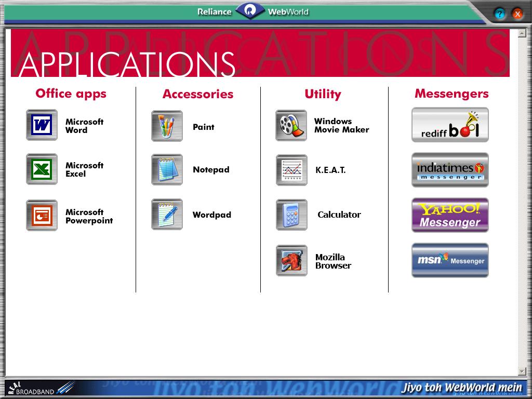
Task: Click the help question mark icon
Action: (499, 14)
